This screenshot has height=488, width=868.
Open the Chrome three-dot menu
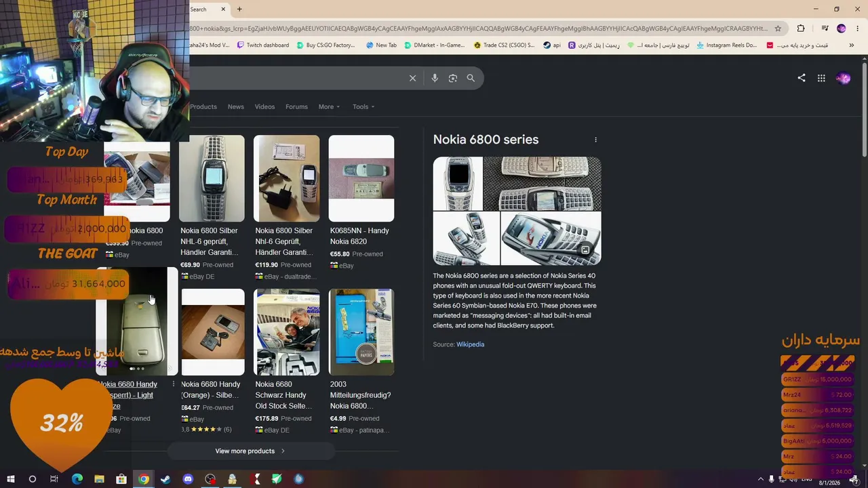point(858,28)
